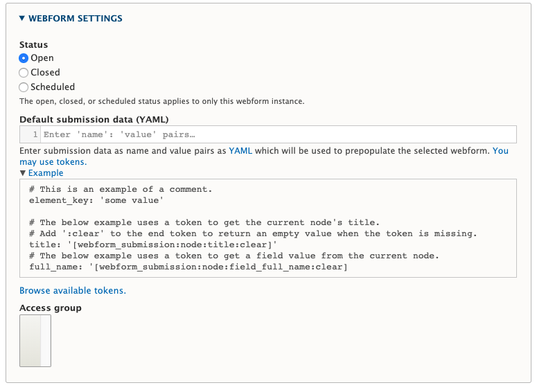Viewport: 537px width, 392px height.
Task: Click inside the example YAML code block
Action: (x=268, y=228)
